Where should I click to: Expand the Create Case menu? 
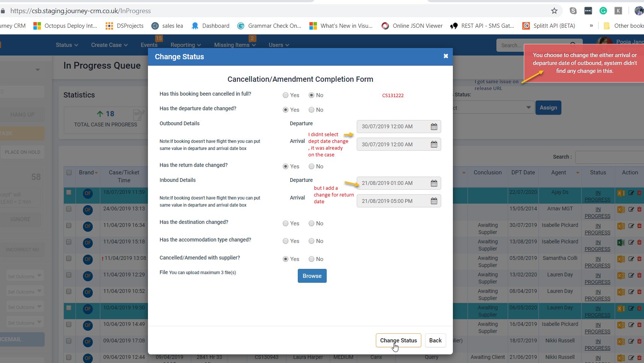click(109, 45)
